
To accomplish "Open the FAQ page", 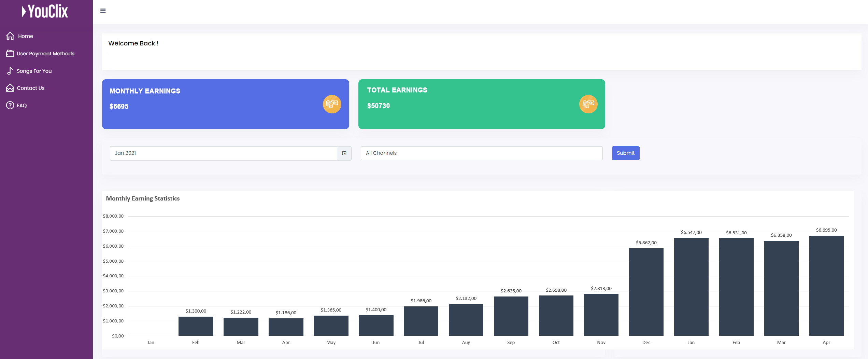I will coord(22,106).
